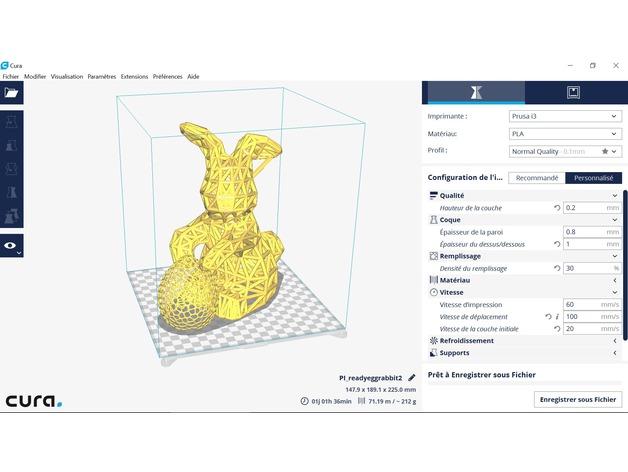Open the Matériau PLA dropdown
The image size is (628, 472).
(x=565, y=134)
